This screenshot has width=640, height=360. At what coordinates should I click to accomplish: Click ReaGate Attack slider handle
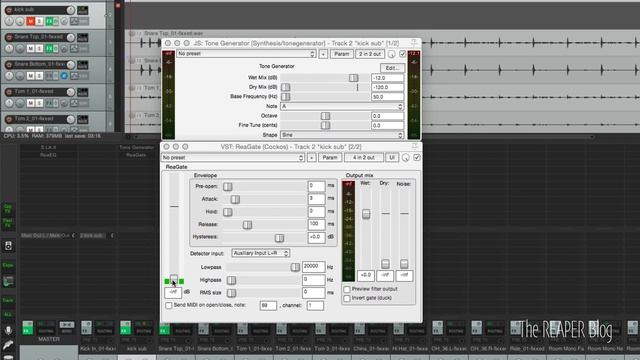[x=235, y=199]
